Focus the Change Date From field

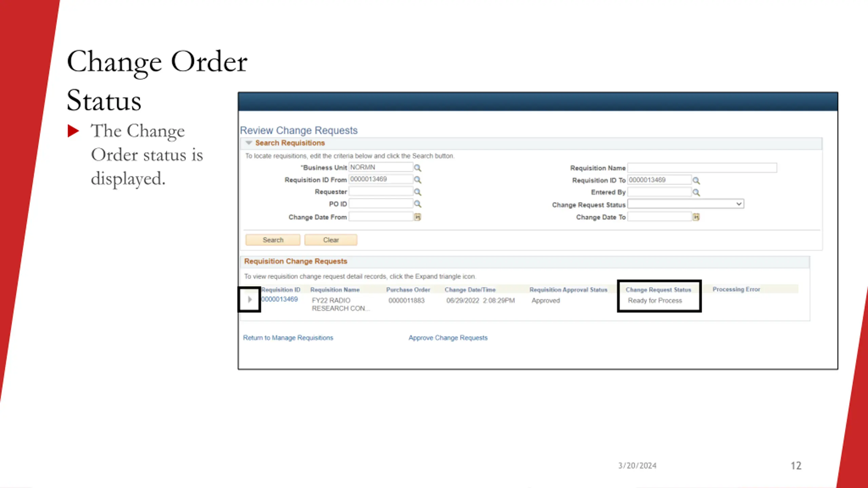(x=381, y=217)
